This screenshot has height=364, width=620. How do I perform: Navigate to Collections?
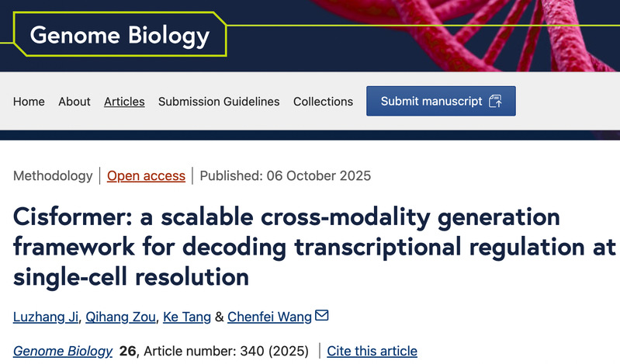coord(323,102)
